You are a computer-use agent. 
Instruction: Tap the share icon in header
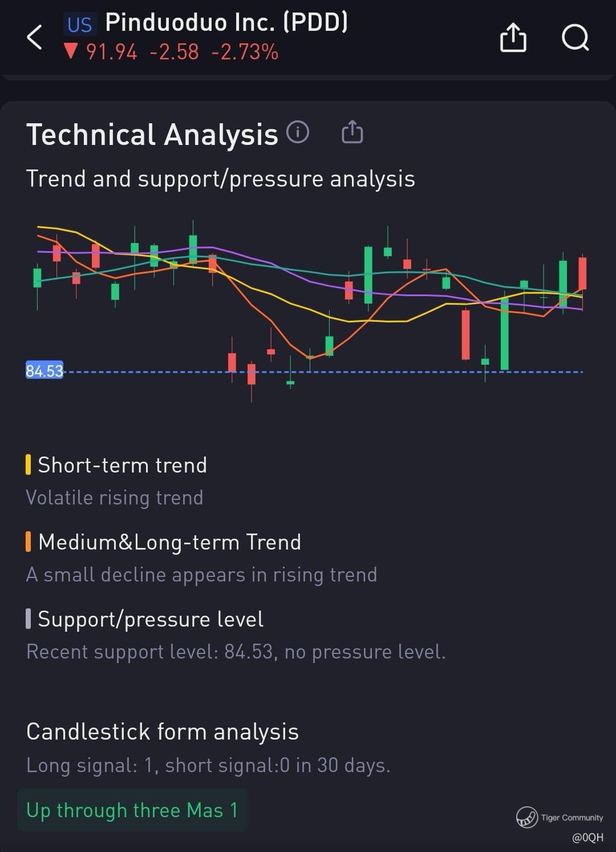pyautogui.click(x=513, y=38)
